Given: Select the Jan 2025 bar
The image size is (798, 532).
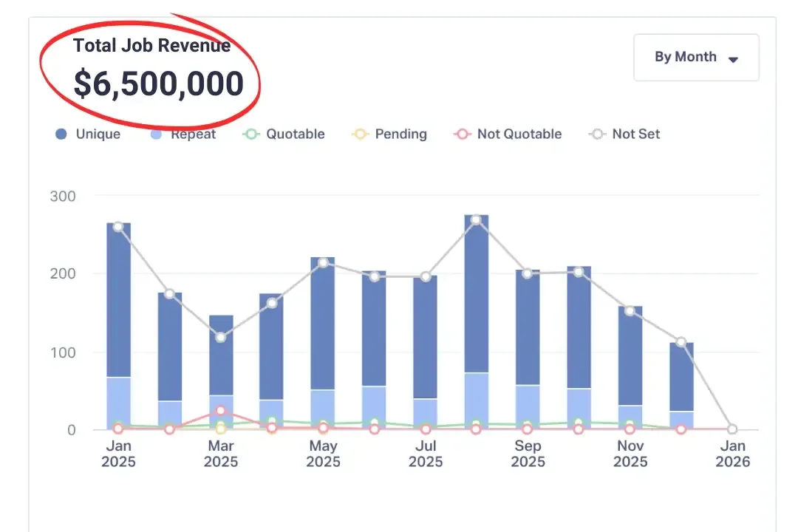Looking at the screenshot, I should pyautogui.click(x=118, y=326).
